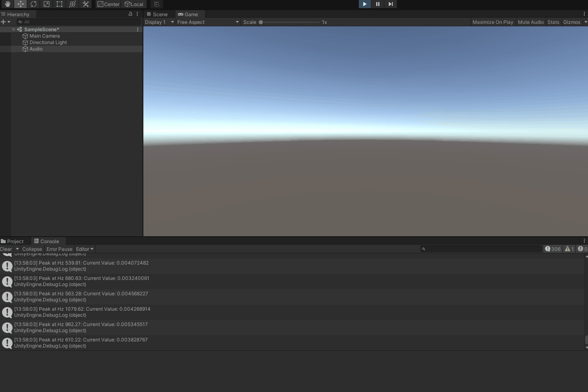This screenshot has width=588, height=392.
Task: Toggle Collapse in console
Action: click(x=32, y=249)
